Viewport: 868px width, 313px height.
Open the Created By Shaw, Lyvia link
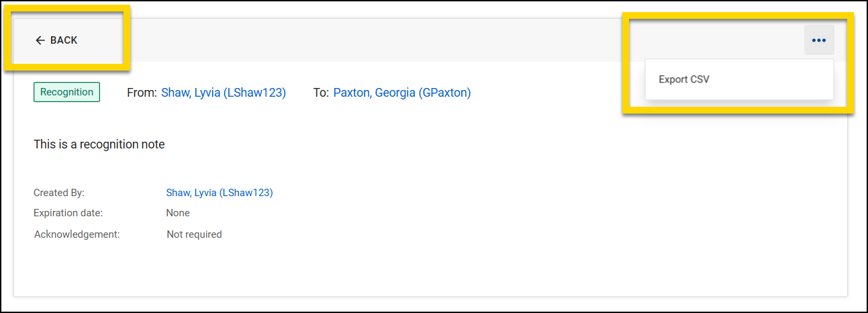219,193
